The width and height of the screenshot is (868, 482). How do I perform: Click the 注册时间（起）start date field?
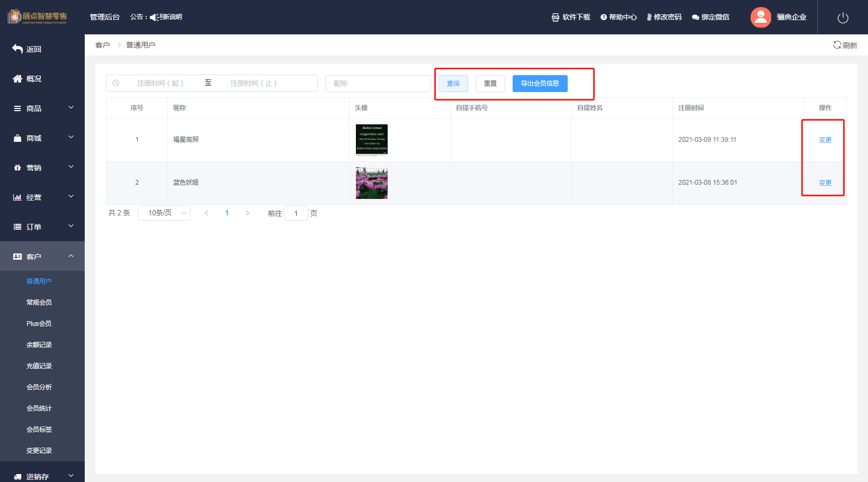(160, 83)
